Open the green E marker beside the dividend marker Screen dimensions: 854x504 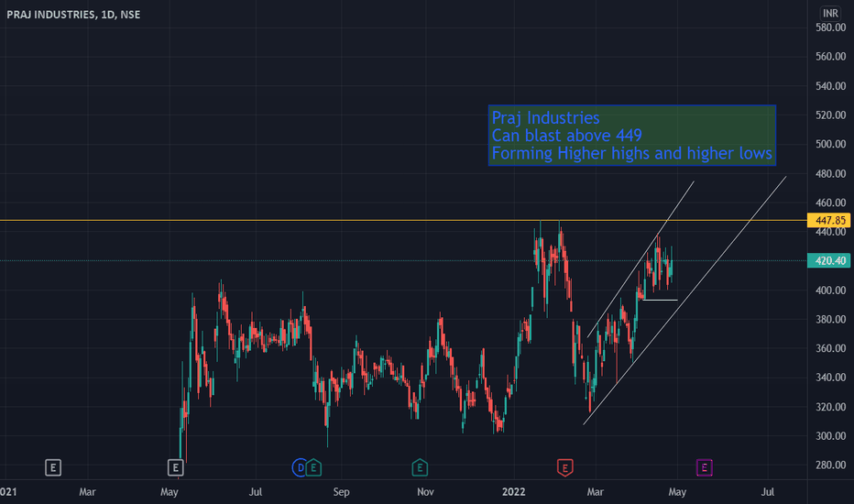[313, 467]
